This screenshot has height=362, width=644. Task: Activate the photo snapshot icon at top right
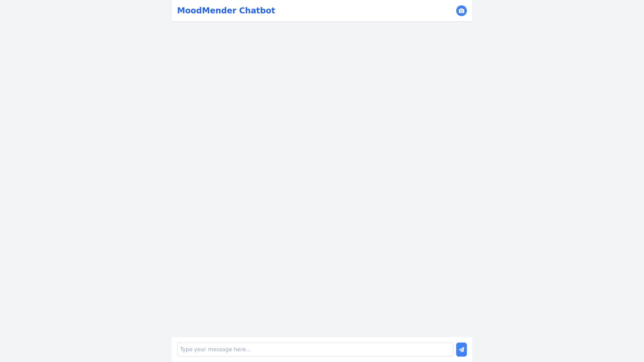pos(461,11)
